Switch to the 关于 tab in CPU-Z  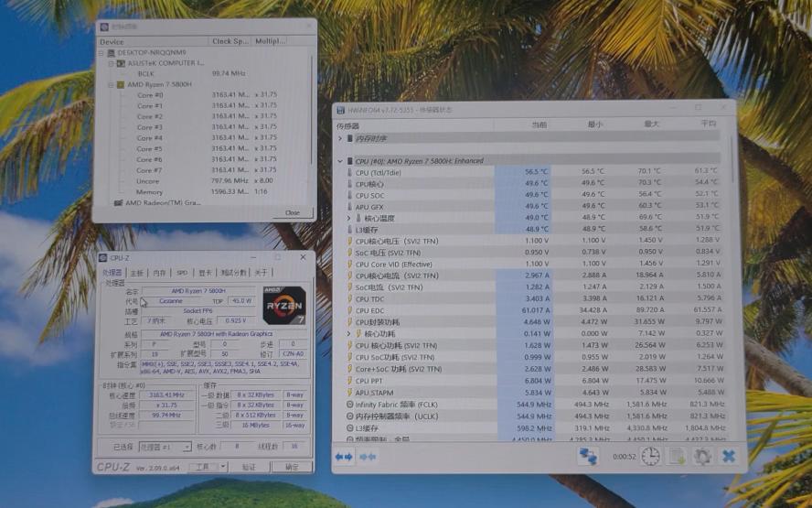click(x=261, y=273)
